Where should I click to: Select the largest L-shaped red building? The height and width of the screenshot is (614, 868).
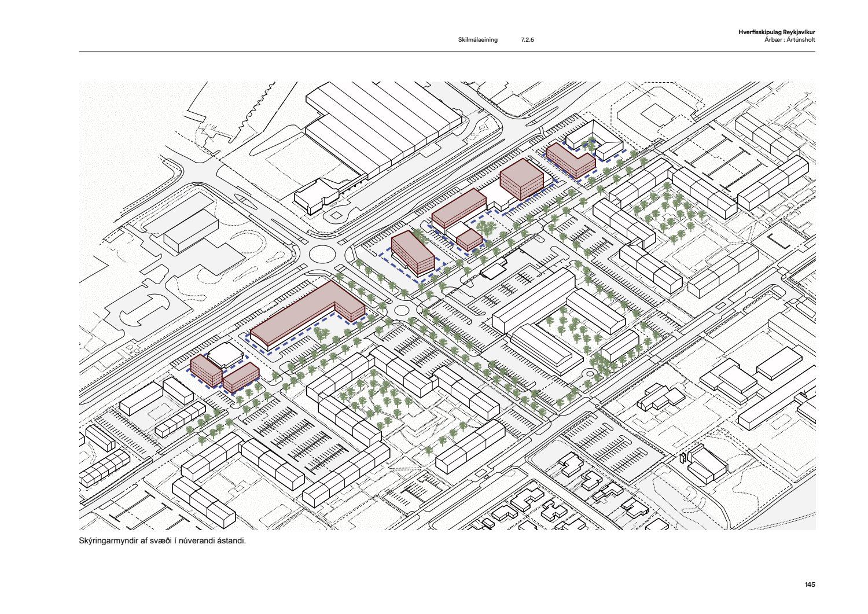point(307,312)
